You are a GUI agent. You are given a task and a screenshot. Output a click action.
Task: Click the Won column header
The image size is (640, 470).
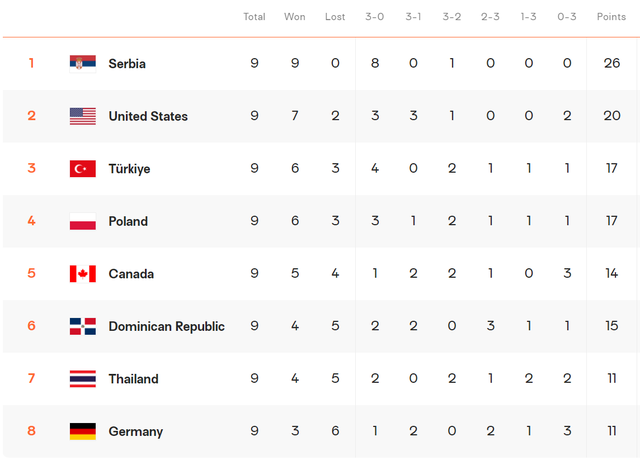pos(295,17)
